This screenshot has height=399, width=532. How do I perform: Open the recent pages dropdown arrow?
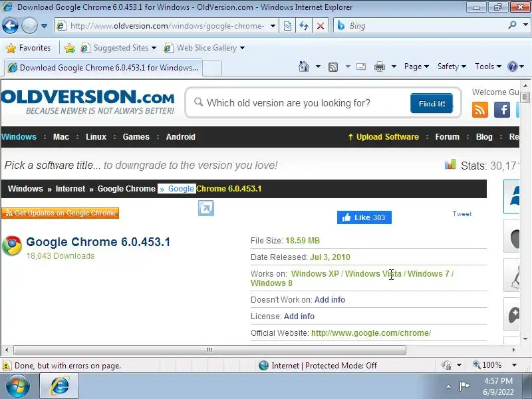pos(44,26)
